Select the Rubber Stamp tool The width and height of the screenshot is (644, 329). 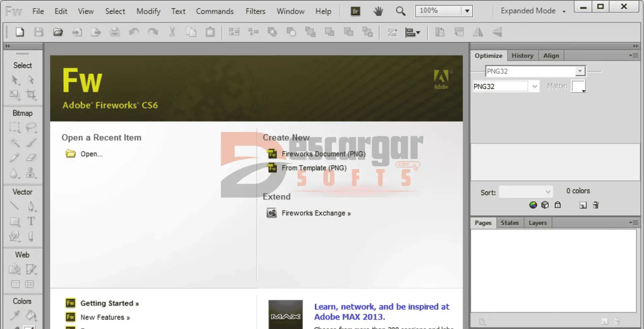(x=31, y=173)
